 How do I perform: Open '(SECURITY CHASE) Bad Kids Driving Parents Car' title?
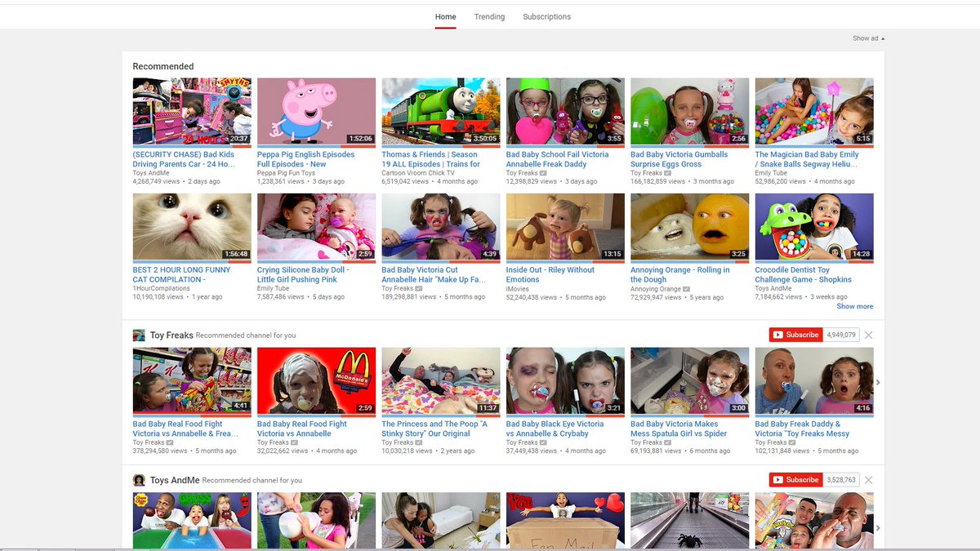click(x=184, y=159)
